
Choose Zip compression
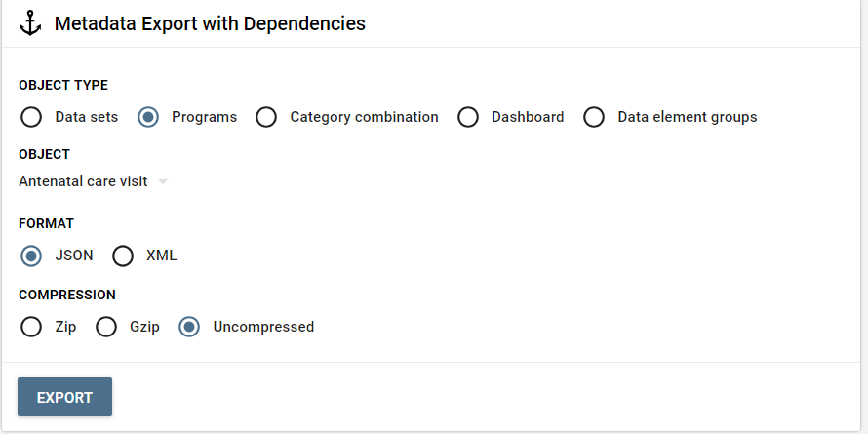(31, 327)
